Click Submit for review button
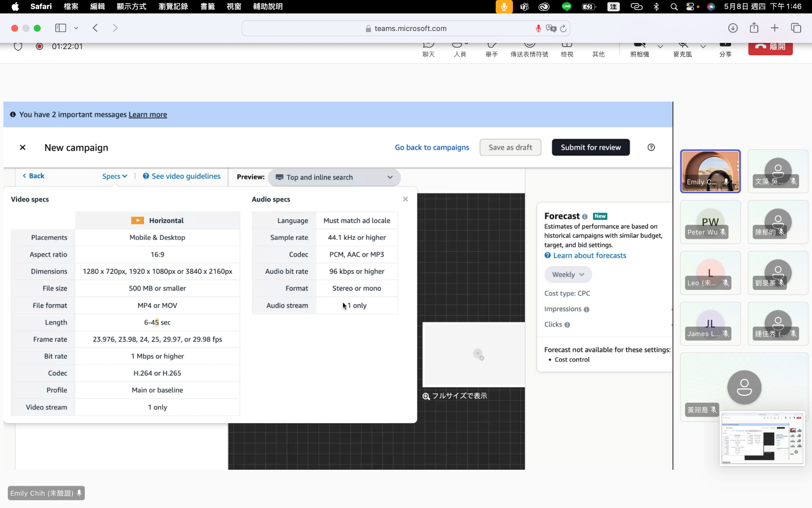Viewport: 812px width, 508px height. tap(590, 147)
